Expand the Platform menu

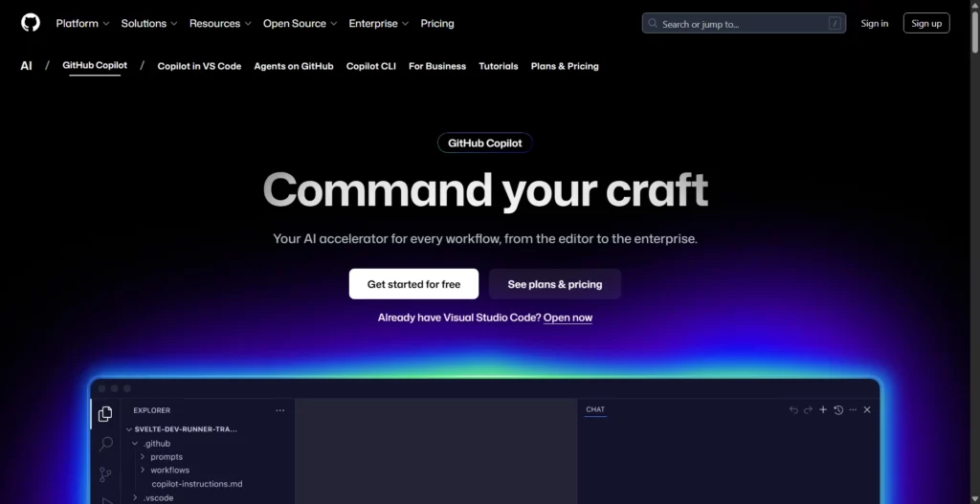tap(82, 23)
